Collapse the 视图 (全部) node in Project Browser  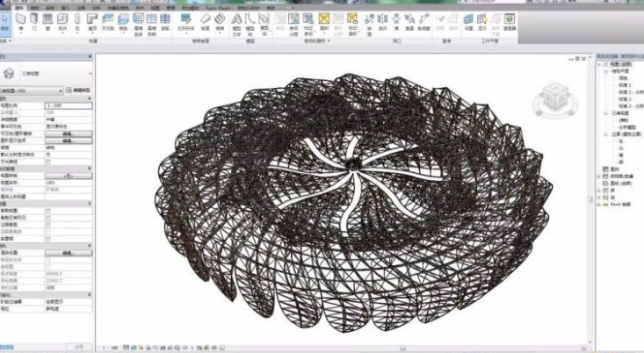point(600,64)
